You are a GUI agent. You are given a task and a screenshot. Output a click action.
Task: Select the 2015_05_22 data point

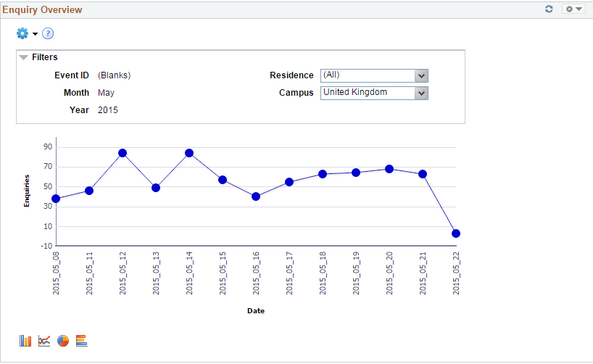[456, 233]
